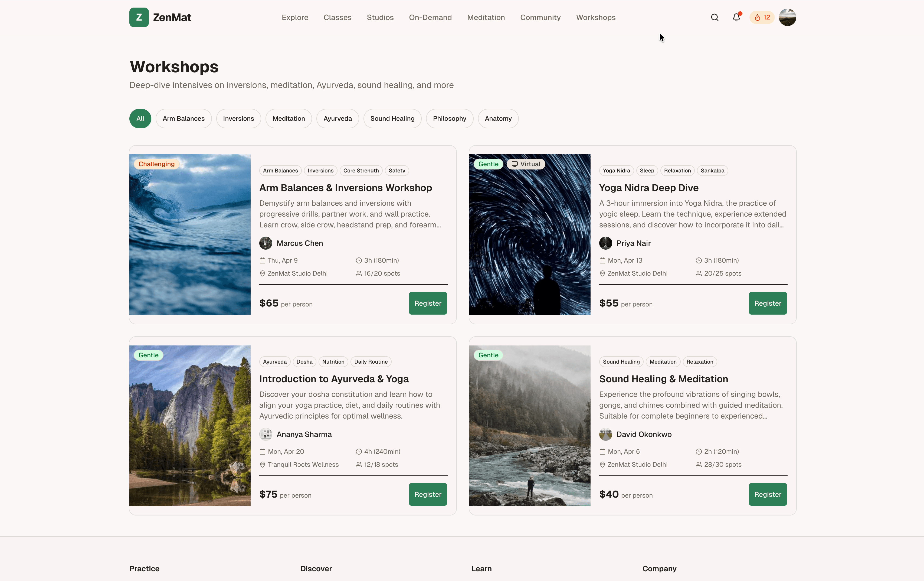Viewport: 924px width, 581px height.
Task: Enable the Anatomy filter chip
Action: (x=498, y=119)
